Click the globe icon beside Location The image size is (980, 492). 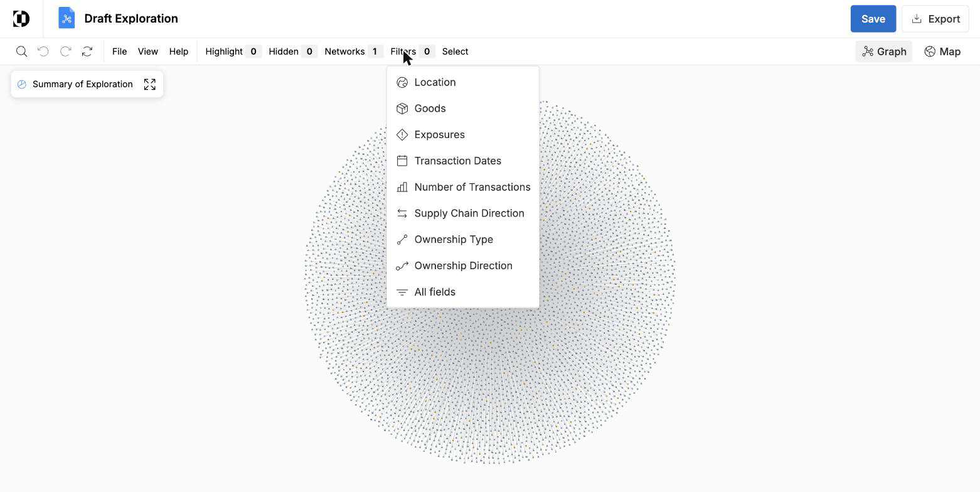point(402,82)
